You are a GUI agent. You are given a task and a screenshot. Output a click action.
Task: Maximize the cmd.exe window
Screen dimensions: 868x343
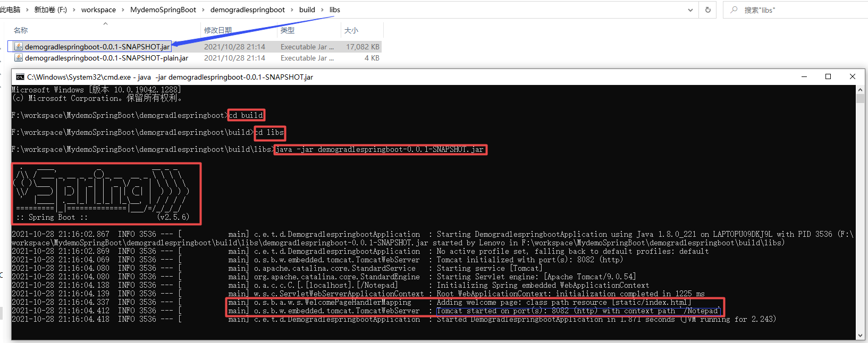coord(828,76)
